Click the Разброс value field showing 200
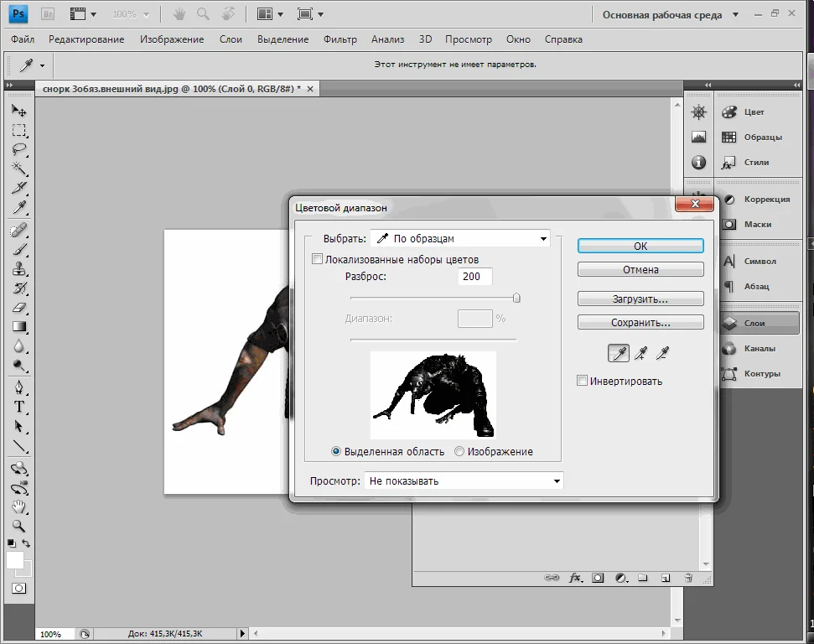814x644 pixels. pos(474,277)
